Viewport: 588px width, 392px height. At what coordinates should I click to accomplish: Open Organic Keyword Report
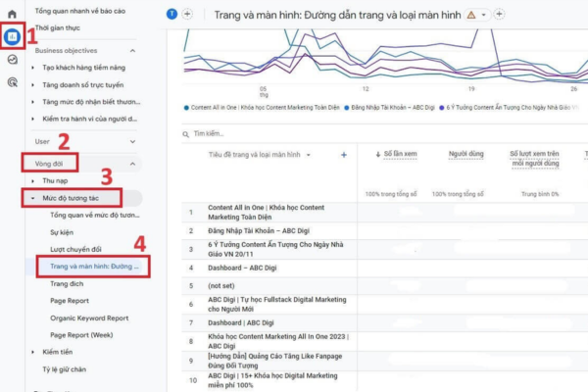tap(89, 318)
